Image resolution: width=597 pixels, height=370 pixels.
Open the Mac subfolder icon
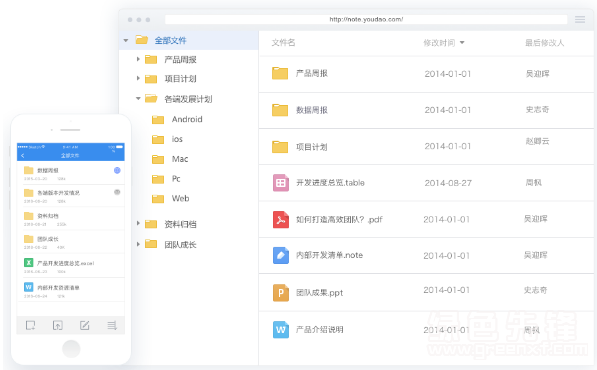(158, 159)
